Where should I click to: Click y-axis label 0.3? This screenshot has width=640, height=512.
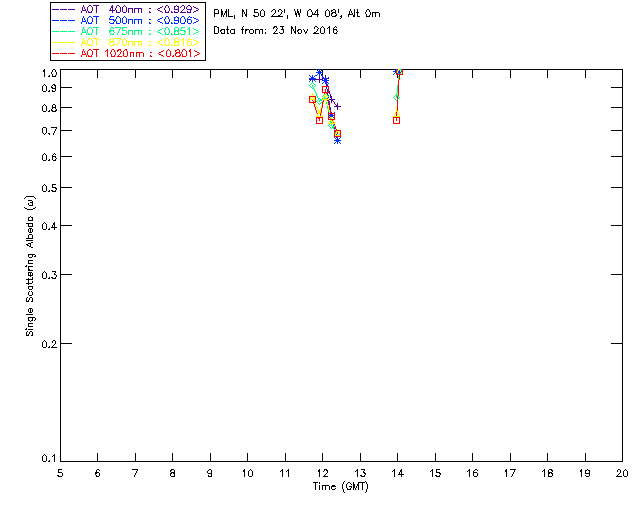49,275
